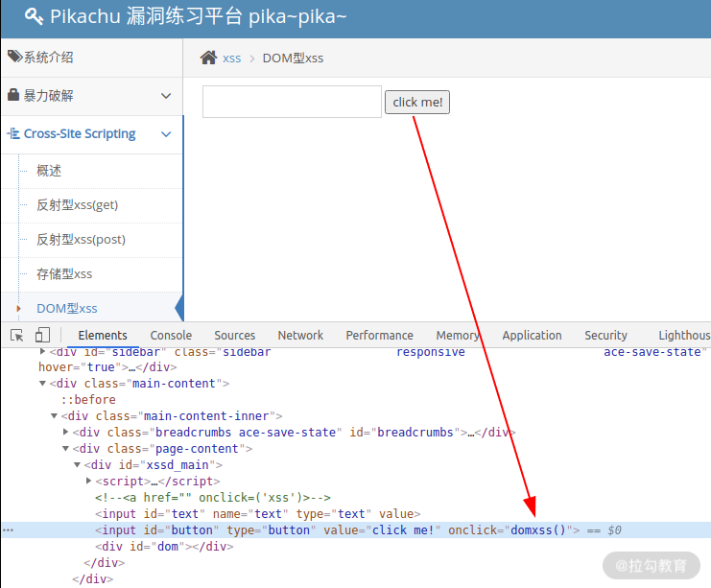Select the inspect element cursor icon
Screen dimensions: 711x588
click(17, 336)
